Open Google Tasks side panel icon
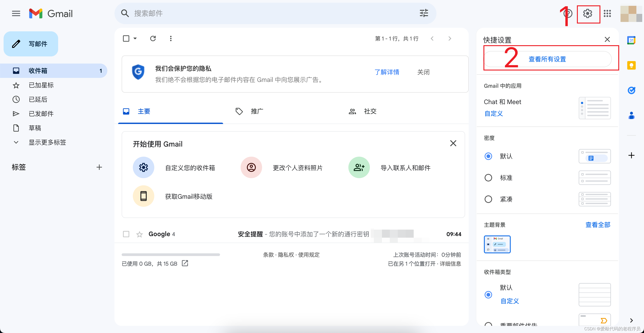The image size is (644, 333). (x=631, y=90)
